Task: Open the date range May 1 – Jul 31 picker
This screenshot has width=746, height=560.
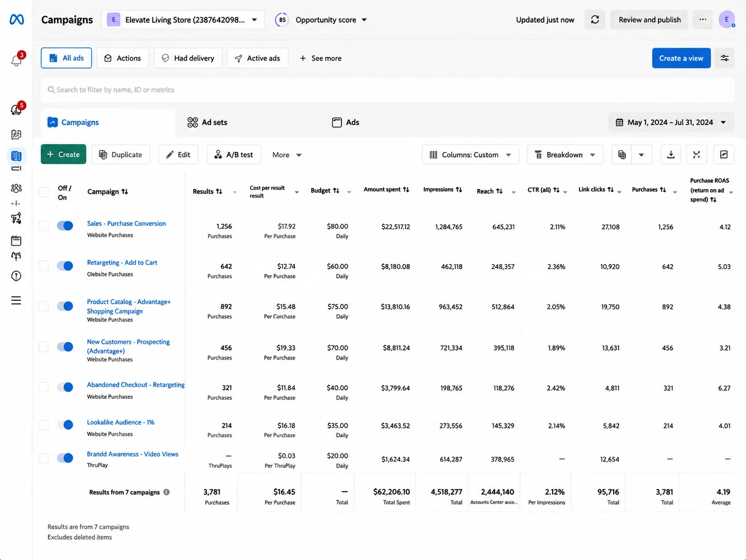Action: (671, 122)
